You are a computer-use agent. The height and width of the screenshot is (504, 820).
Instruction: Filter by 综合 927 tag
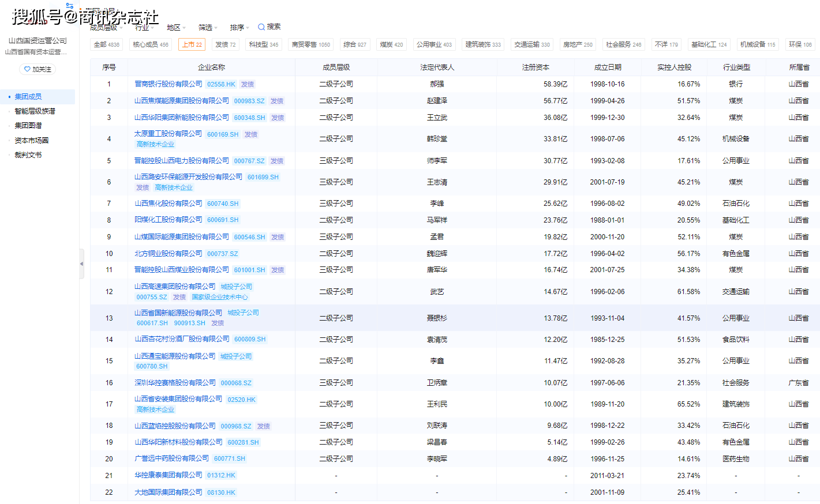(x=355, y=44)
